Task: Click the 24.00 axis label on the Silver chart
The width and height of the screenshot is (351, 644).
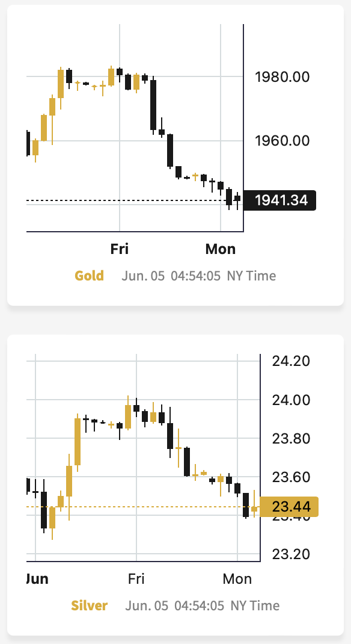Action: [x=291, y=400]
